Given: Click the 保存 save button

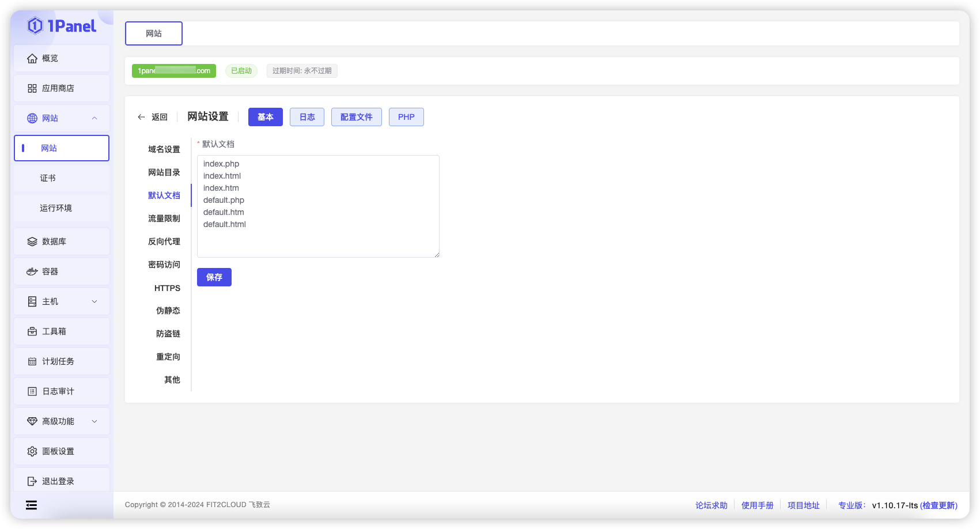Looking at the screenshot, I should [x=214, y=277].
